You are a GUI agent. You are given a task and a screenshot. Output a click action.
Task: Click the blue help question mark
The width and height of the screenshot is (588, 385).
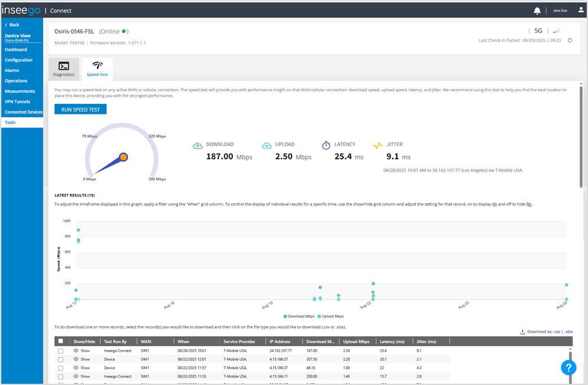pos(568,367)
